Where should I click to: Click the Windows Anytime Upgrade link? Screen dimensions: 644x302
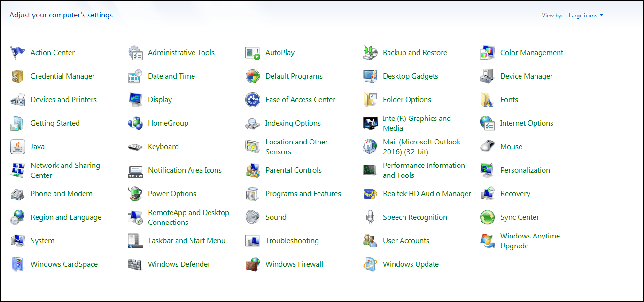(x=530, y=241)
